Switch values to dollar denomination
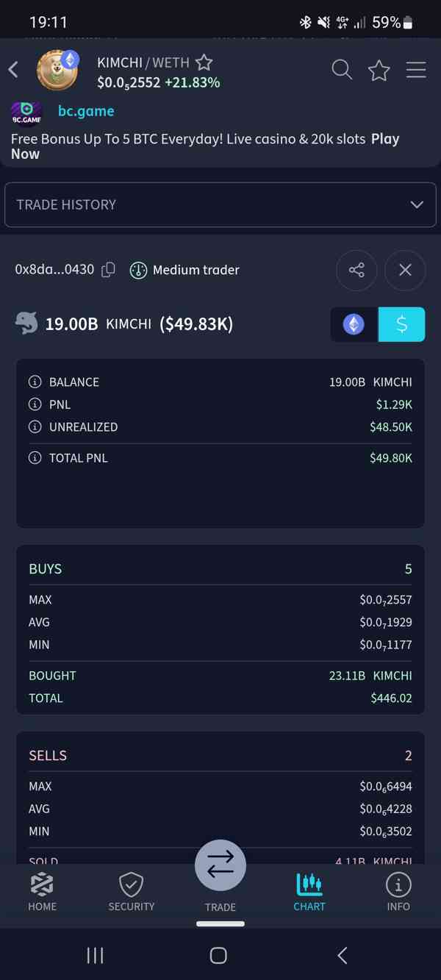441x980 pixels. click(401, 324)
